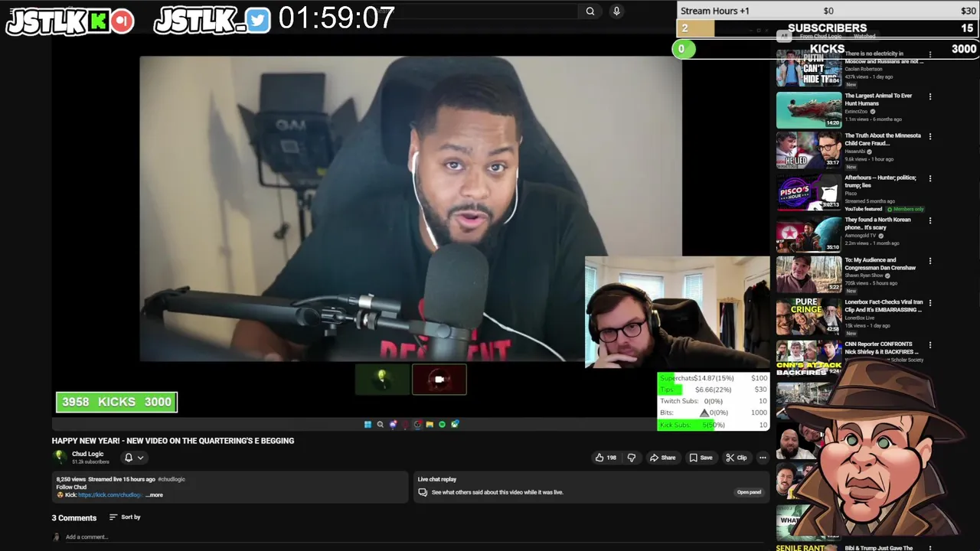
Task: Click the 'Members only' badge
Action: [906, 209]
